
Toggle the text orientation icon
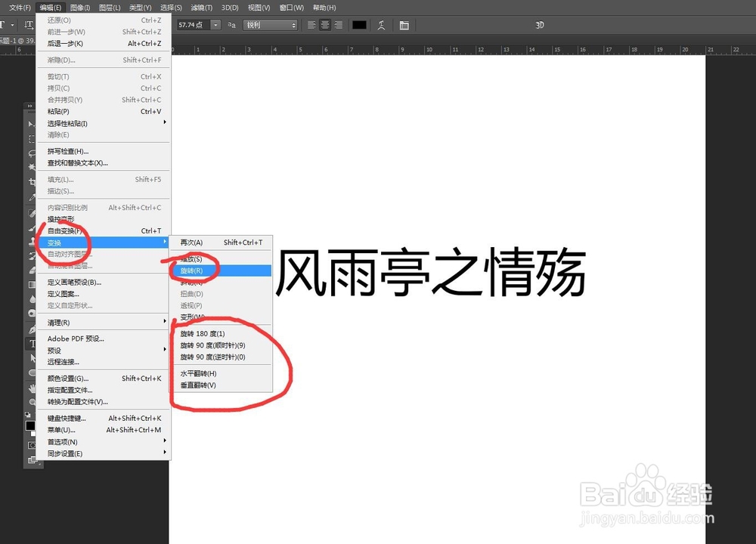coord(29,25)
